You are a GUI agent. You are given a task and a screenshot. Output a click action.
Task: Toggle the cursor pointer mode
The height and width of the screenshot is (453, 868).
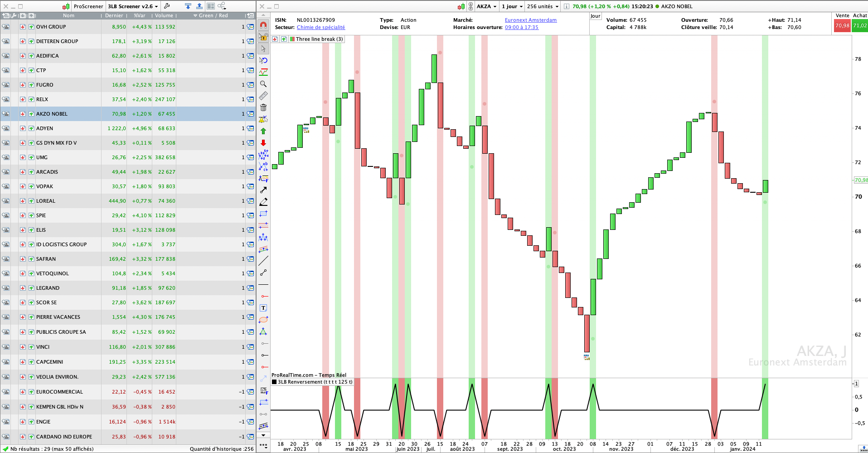click(263, 49)
